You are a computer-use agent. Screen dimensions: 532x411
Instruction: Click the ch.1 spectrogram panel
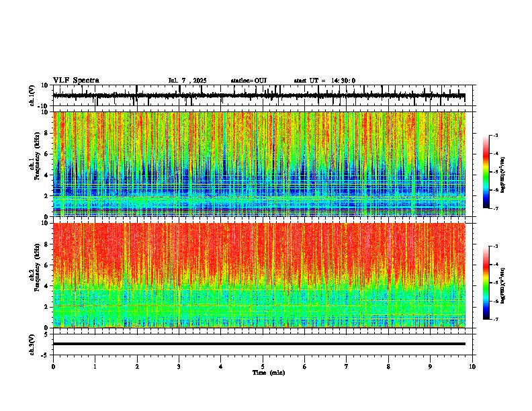pyautogui.click(x=259, y=164)
